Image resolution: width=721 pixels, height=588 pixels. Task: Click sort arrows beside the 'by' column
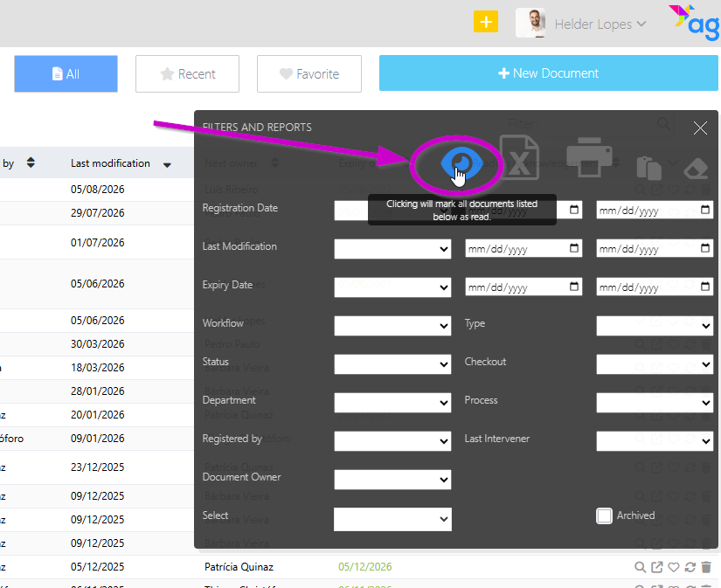[31, 163]
